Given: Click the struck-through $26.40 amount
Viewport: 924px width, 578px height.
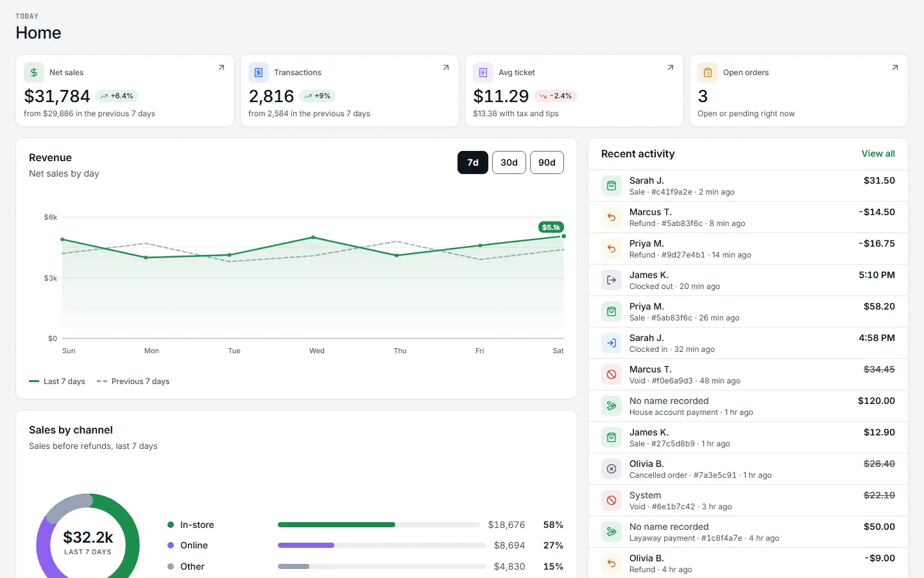Looking at the screenshot, I should pyautogui.click(x=879, y=464).
